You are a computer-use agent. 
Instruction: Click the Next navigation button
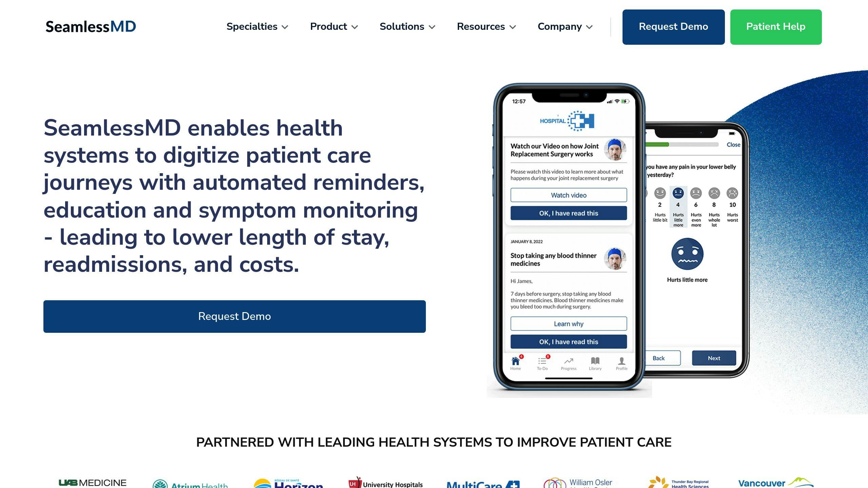(714, 358)
